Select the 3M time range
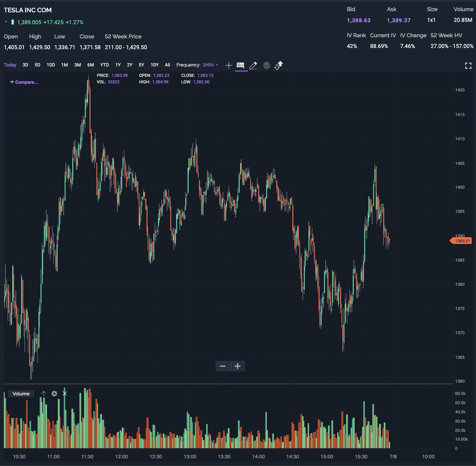 (77, 65)
